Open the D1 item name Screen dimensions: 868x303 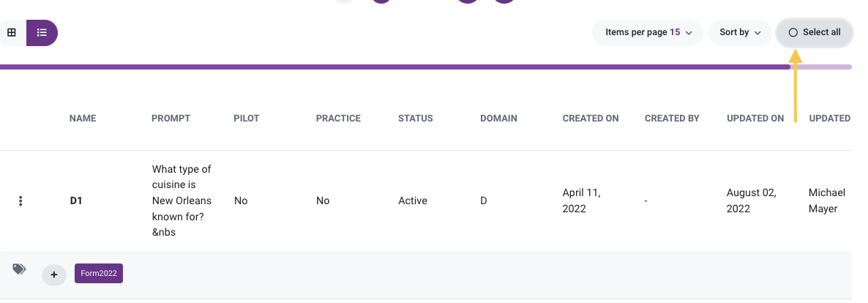pyautogui.click(x=76, y=201)
